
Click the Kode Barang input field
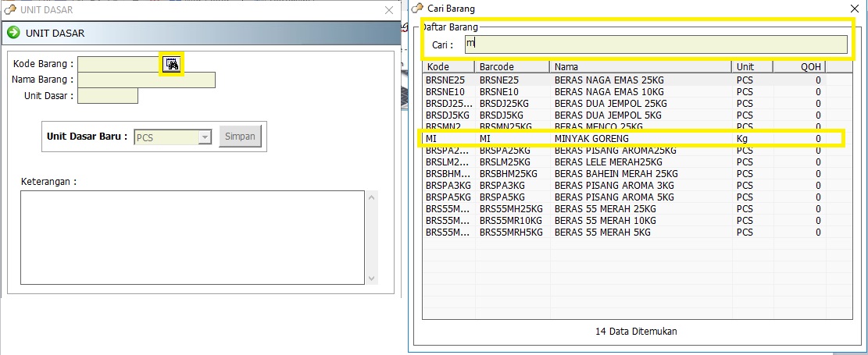119,64
